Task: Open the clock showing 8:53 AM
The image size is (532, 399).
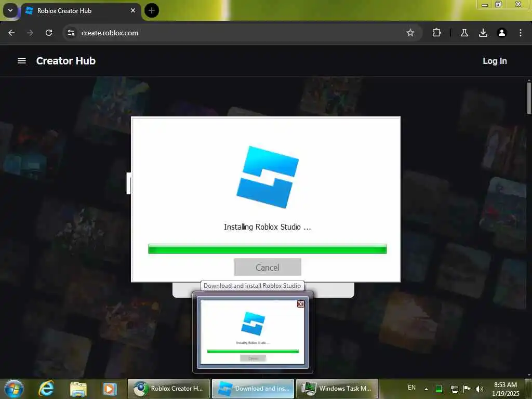Action: pos(506,389)
